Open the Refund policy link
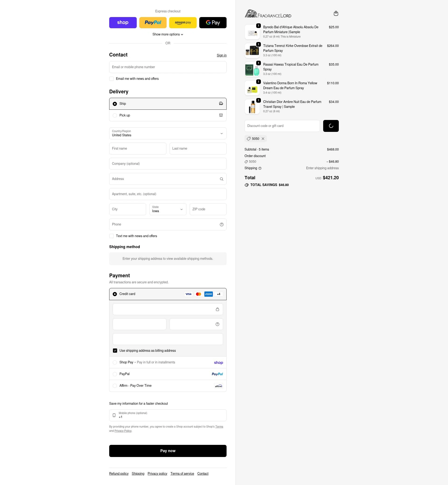 pos(119,474)
